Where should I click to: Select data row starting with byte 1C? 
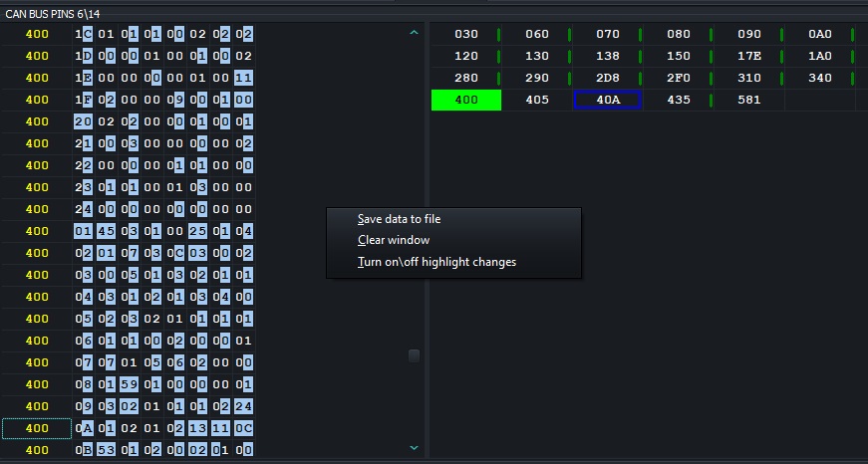[x=163, y=34]
